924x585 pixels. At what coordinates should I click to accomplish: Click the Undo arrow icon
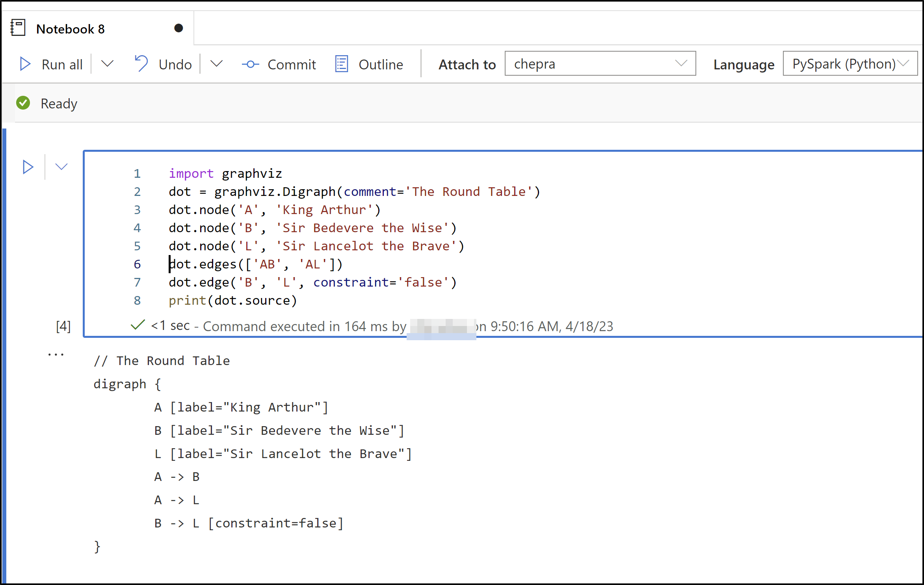point(141,63)
